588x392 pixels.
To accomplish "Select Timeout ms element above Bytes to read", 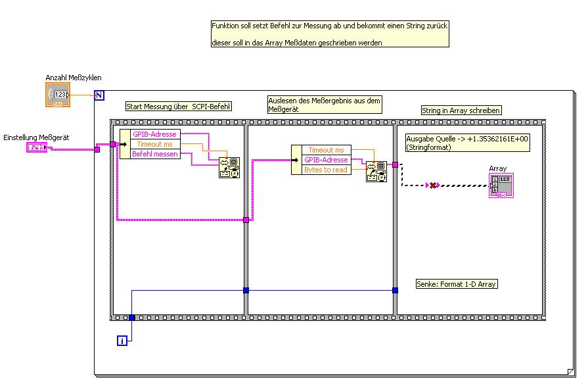I will click(327, 150).
